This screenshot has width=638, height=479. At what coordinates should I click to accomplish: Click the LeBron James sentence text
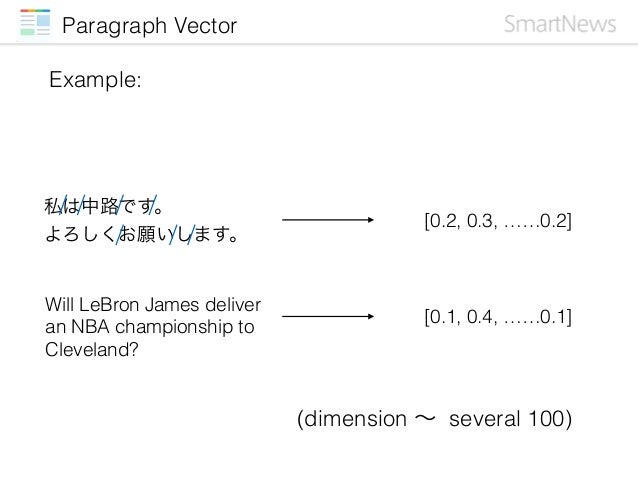coord(153,327)
